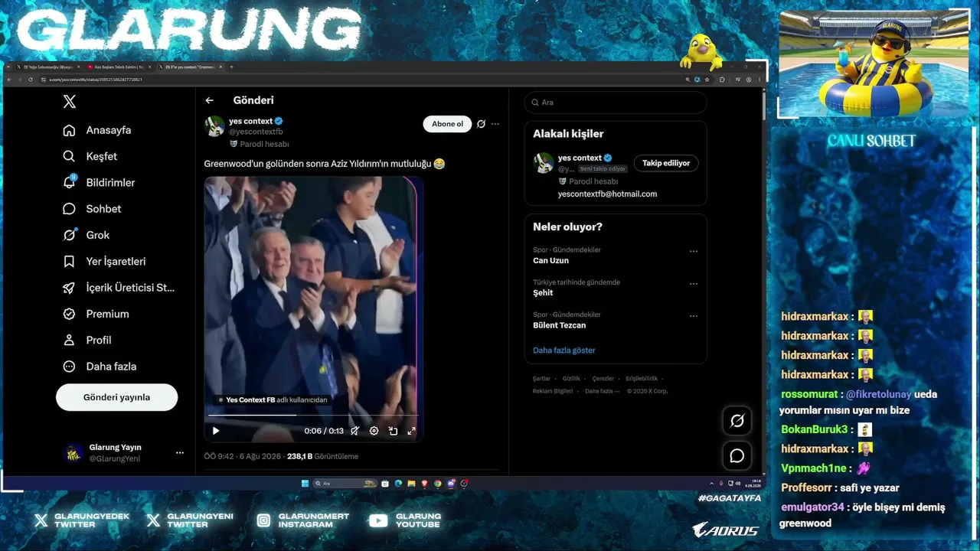This screenshot has height=551, width=980.
Task: Reload the page in the browser
Action: coord(31,80)
